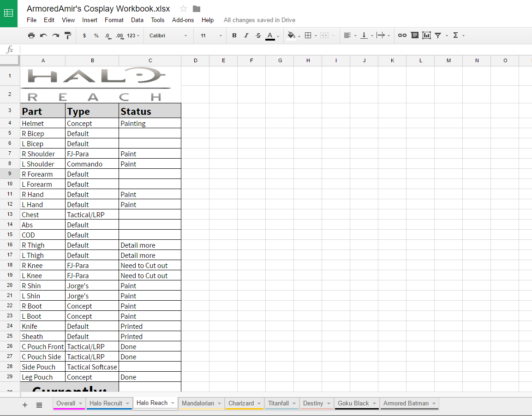
Task: Select the 'Status' header cell
Action: click(150, 111)
